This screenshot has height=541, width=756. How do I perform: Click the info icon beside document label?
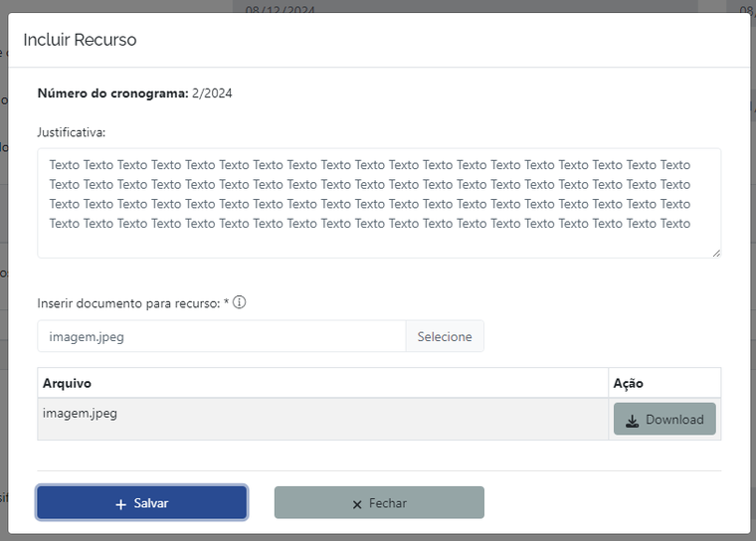[239, 302]
